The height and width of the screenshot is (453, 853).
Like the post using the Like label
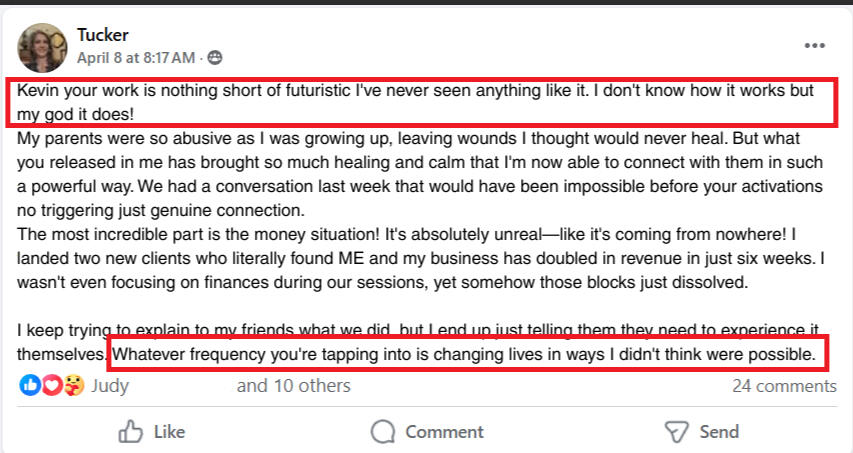[169, 432]
